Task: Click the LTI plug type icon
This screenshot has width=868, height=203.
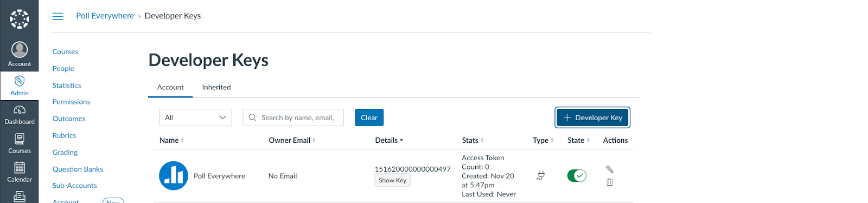Action: (x=540, y=176)
